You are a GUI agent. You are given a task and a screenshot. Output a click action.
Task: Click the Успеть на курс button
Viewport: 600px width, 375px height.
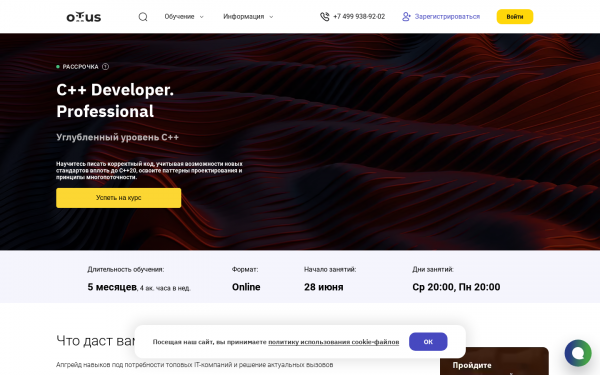[119, 198]
